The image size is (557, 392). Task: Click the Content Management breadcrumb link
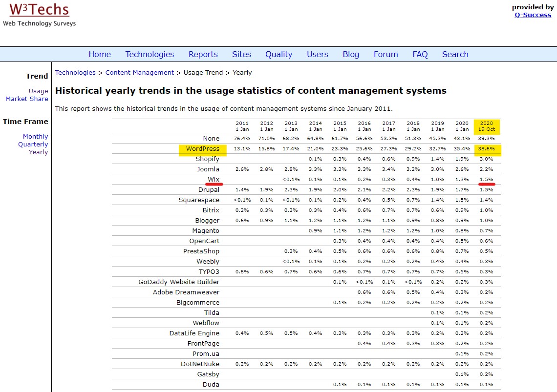point(140,72)
